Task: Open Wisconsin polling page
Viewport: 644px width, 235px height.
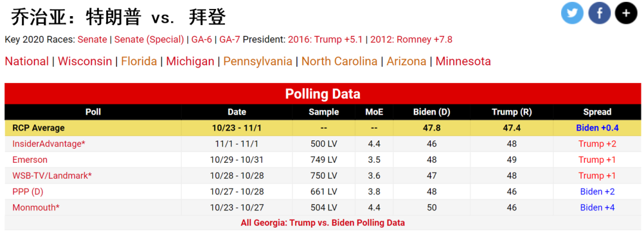Action: coord(85,61)
